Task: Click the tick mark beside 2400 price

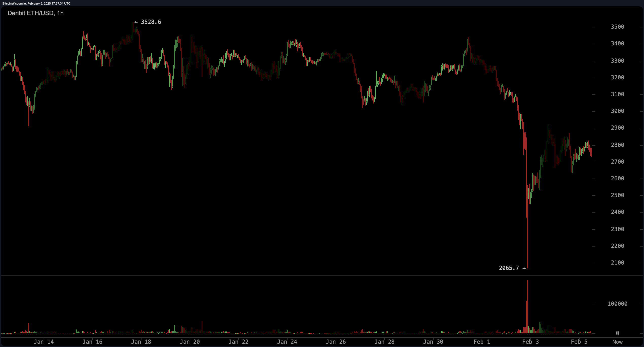Action: tap(594, 212)
